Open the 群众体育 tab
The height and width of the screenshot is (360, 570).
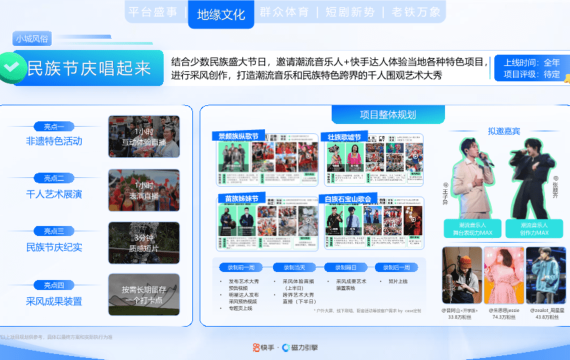284,12
